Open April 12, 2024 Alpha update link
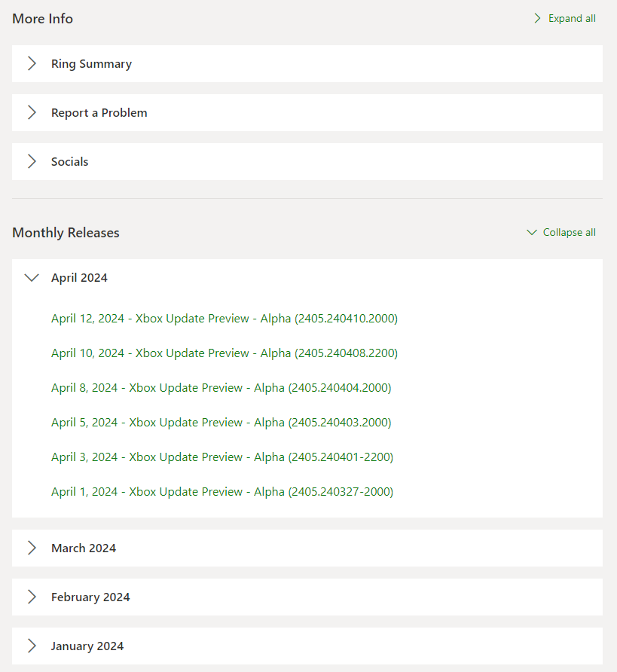This screenshot has height=672, width=617. tap(224, 319)
